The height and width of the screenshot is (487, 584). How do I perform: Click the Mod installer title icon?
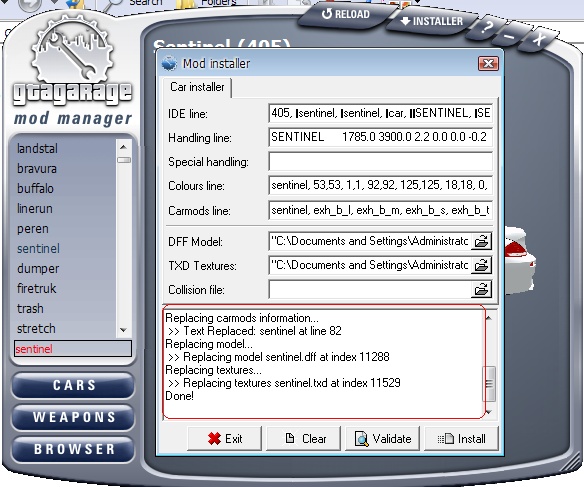click(169, 63)
